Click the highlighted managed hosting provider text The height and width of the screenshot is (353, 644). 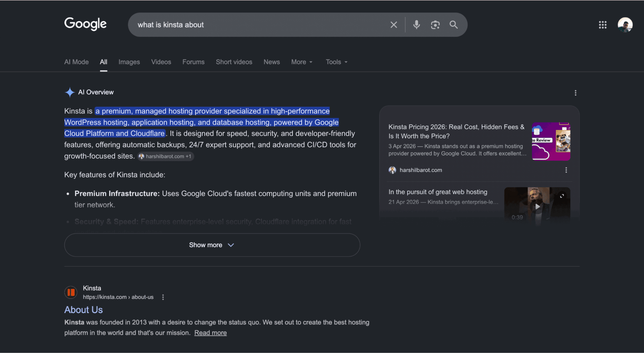[201, 122]
